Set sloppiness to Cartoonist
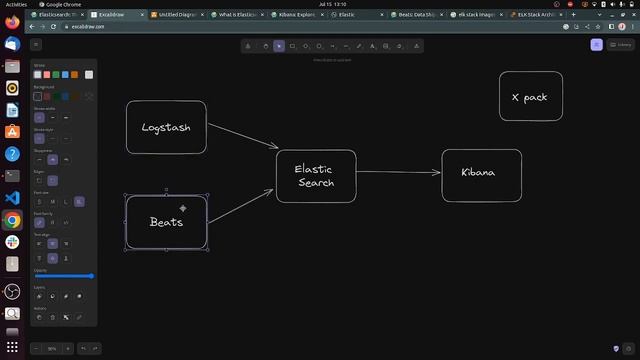640x360 pixels. coord(66,160)
